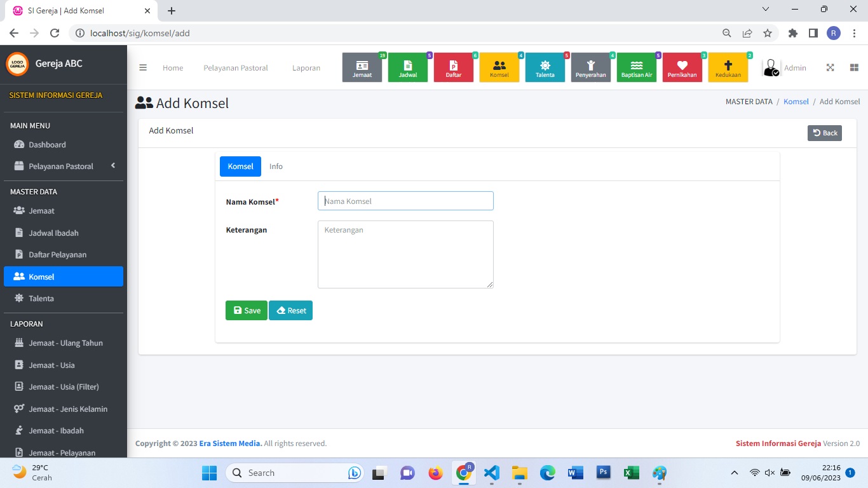This screenshot has height=488, width=868.
Task: Click the Back button
Action: tap(825, 133)
